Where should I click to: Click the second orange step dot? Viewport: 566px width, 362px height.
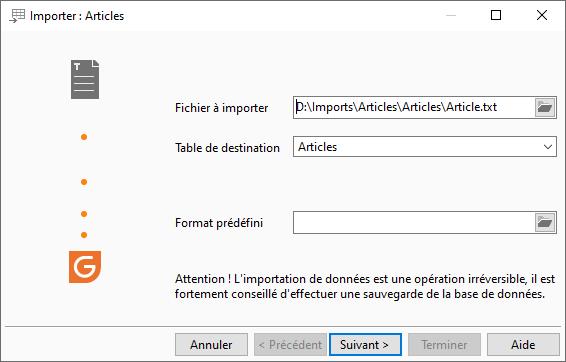click(84, 182)
